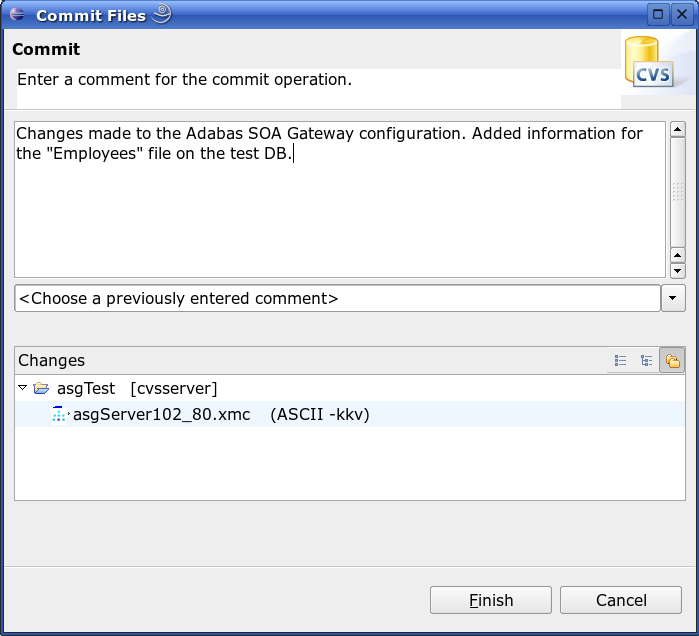Collapse the asgTest project node
This screenshot has height=636, width=699.
click(x=23, y=388)
